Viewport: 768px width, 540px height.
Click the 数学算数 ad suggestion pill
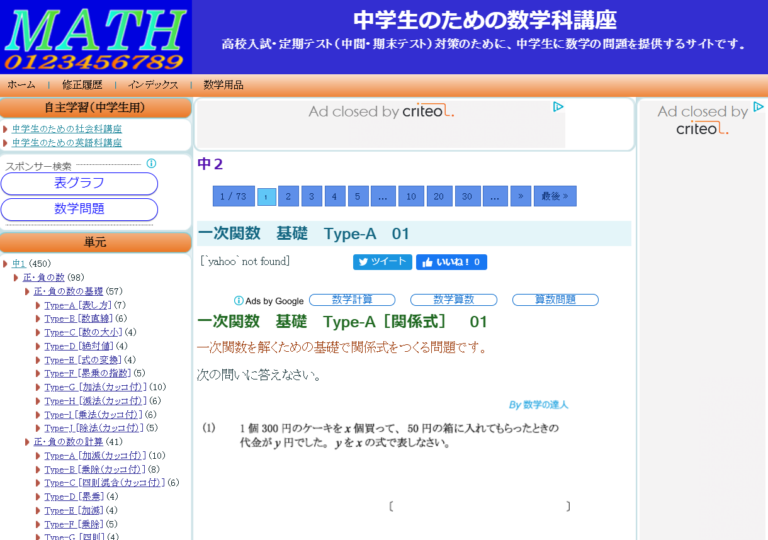[454, 300]
